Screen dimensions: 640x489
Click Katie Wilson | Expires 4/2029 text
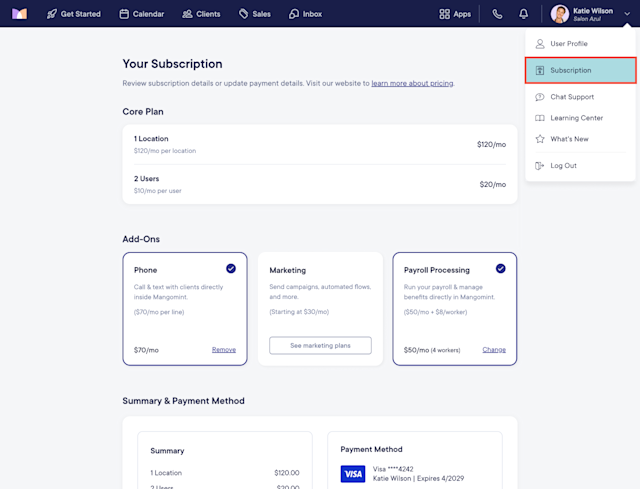(418, 478)
